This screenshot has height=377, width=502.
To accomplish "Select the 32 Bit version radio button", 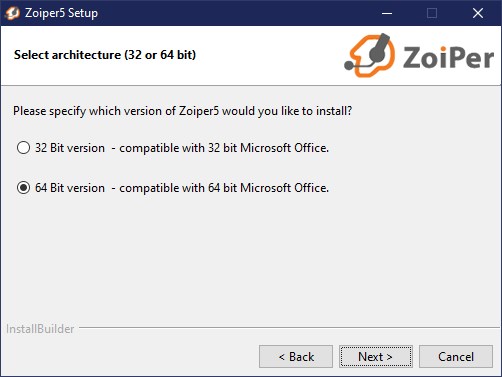I will click(x=23, y=148).
